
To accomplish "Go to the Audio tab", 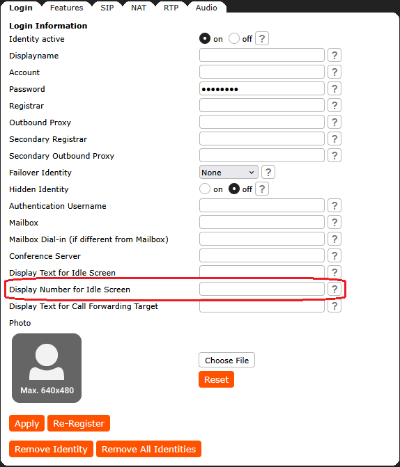I will 206,8.
